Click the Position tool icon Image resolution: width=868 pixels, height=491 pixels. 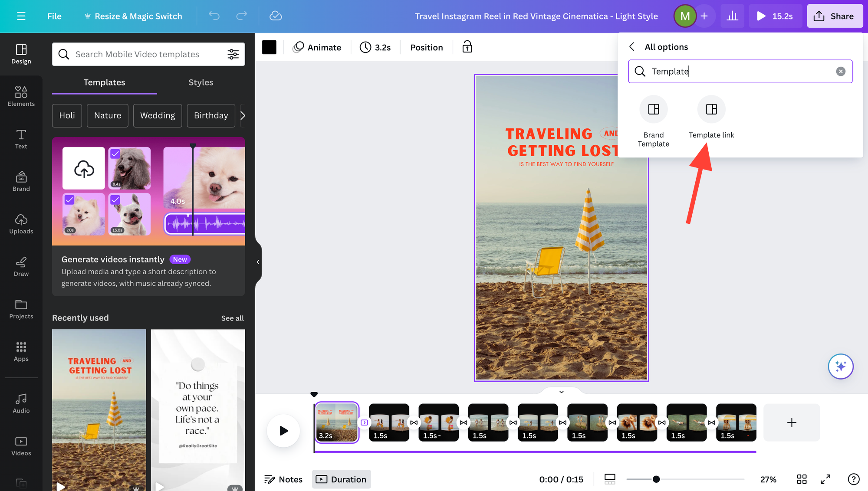[426, 47]
